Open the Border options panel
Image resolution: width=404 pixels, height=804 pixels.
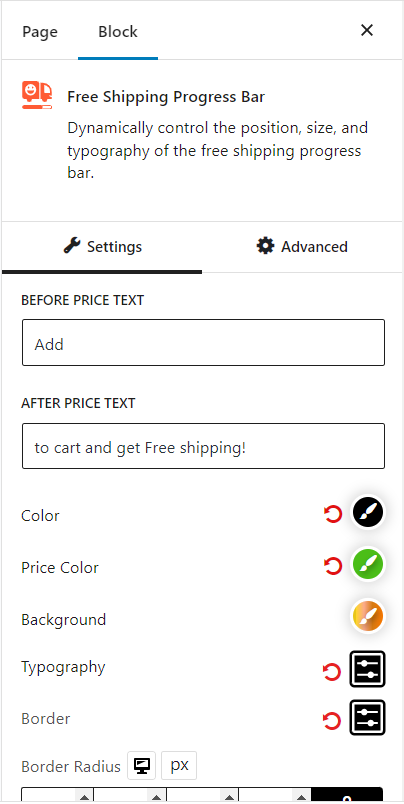tap(367, 717)
